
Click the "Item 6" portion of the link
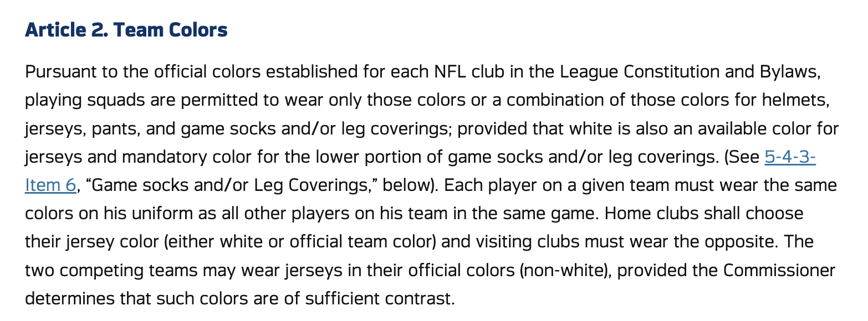coord(50,185)
